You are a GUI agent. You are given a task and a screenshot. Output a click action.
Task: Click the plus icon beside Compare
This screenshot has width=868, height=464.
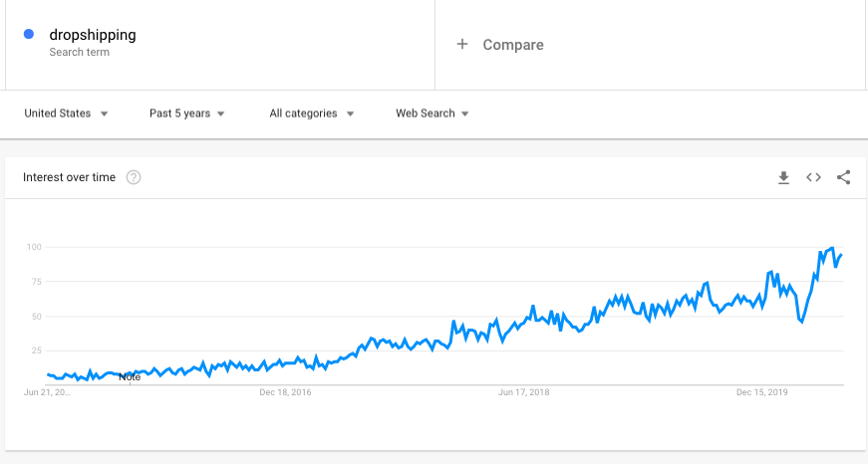pyautogui.click(x=462, y=44)
